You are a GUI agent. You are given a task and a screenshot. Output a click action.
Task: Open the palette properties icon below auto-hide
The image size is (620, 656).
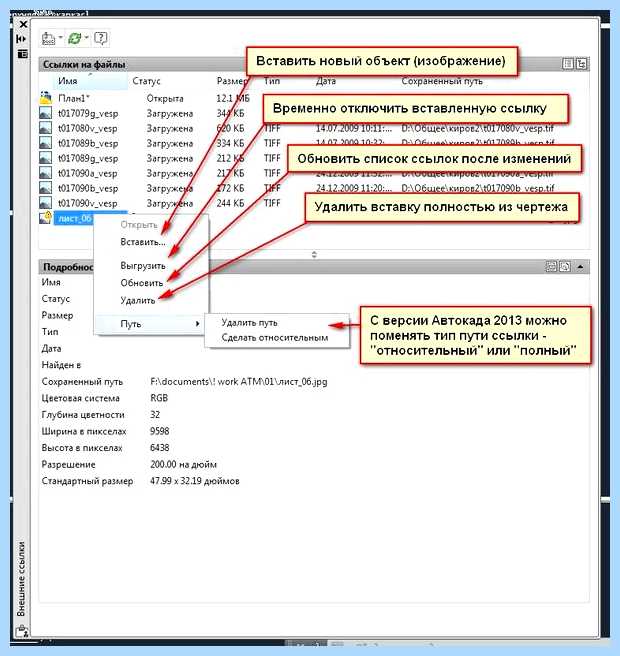(x=22, y=54)
